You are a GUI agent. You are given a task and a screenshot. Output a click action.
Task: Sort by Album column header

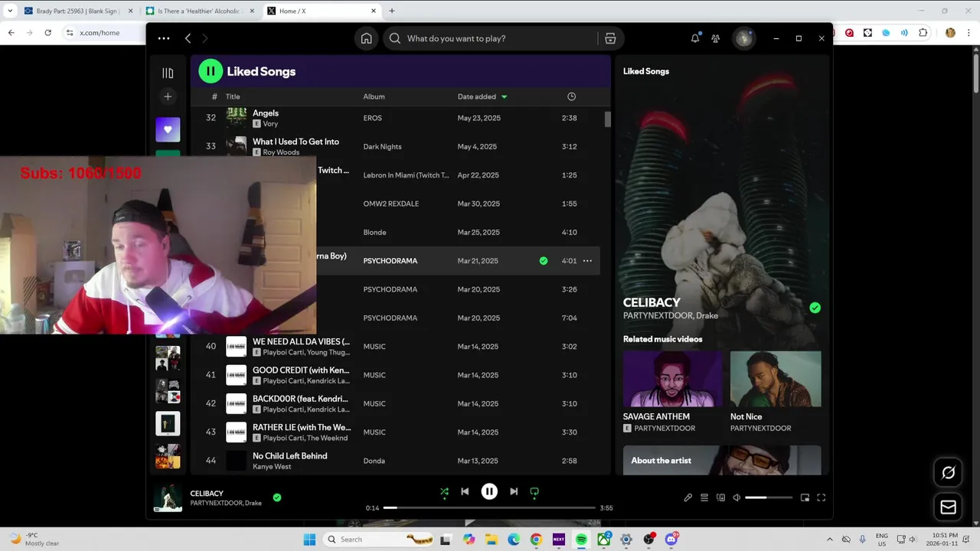(374, 96)
